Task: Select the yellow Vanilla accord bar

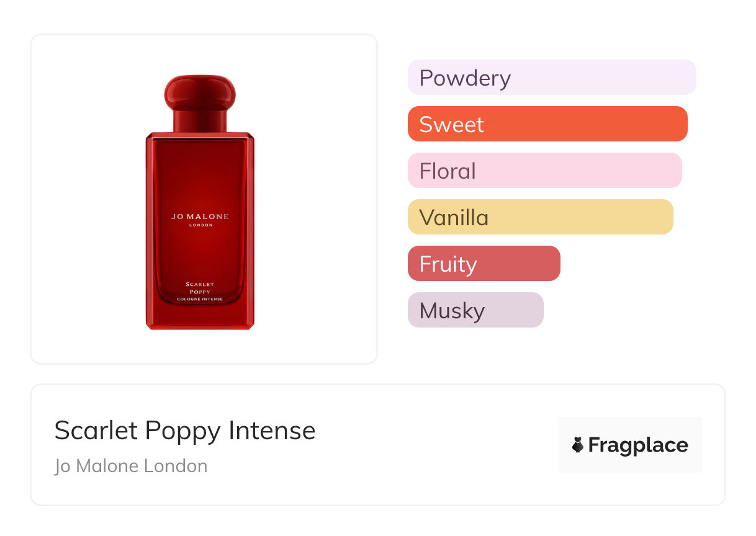Action: click(540, 217)
